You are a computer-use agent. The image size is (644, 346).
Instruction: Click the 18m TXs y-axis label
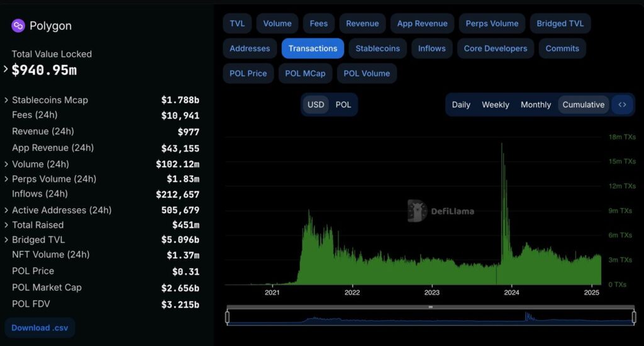[x=622, y=137]
